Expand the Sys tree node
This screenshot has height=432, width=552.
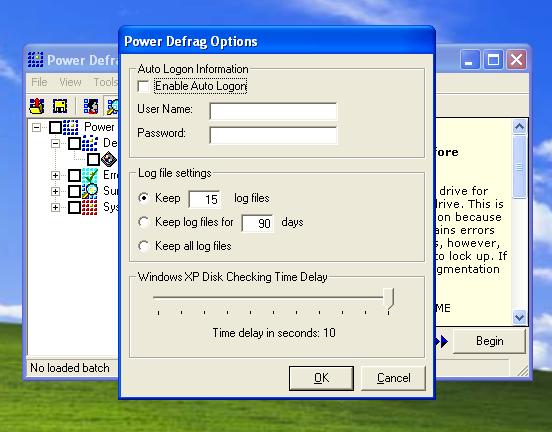55,207
